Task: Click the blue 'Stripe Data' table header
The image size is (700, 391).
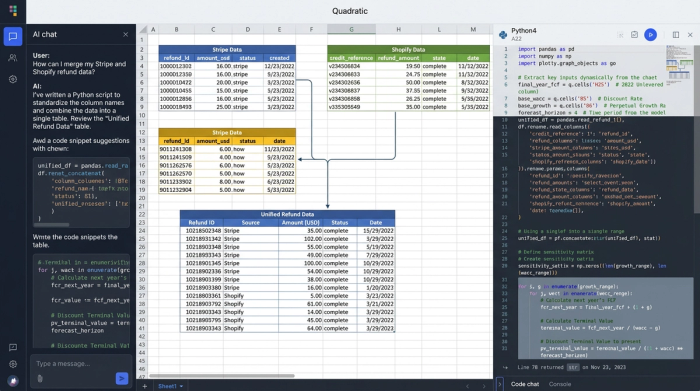Action: click(x=227, y=50)
